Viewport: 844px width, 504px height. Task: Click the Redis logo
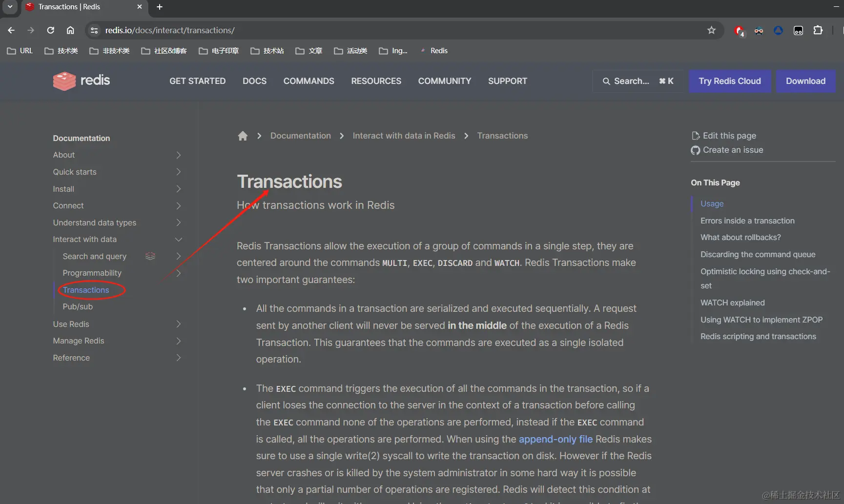[82, 81]
